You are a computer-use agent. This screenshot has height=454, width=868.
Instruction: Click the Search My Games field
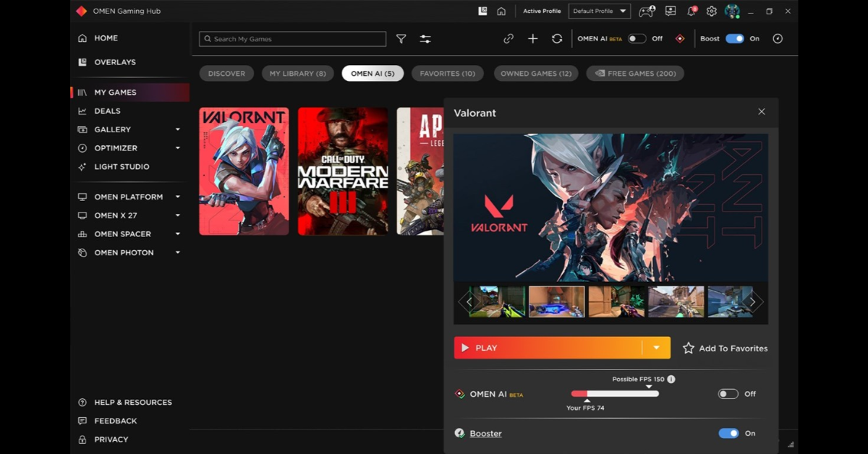pos(293,39)
